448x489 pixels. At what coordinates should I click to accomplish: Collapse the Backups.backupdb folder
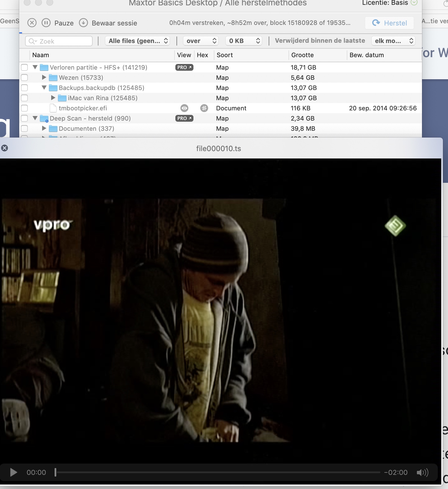coord(44,88)
